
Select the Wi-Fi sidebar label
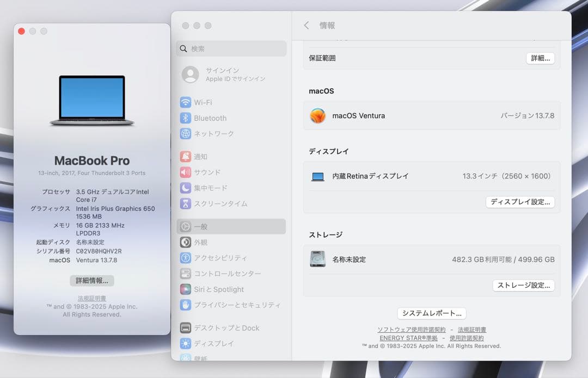[203, 102]
